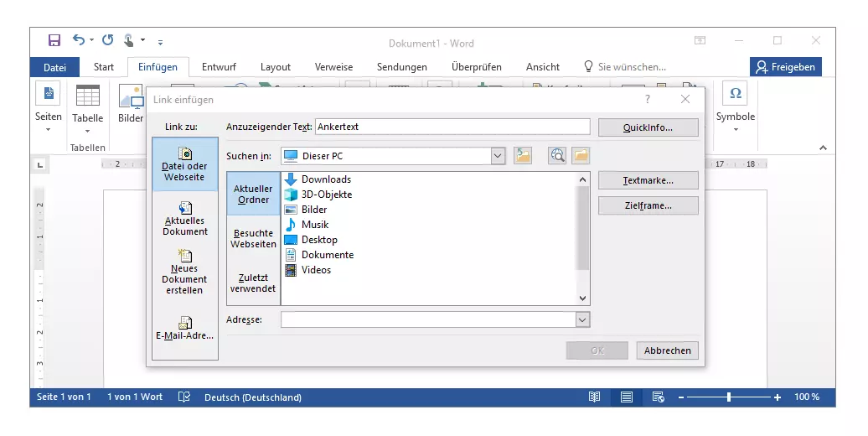The image size is (868, 436).
Task: Expand the Suchen in dropdown
Action: (x=498, y=155)
